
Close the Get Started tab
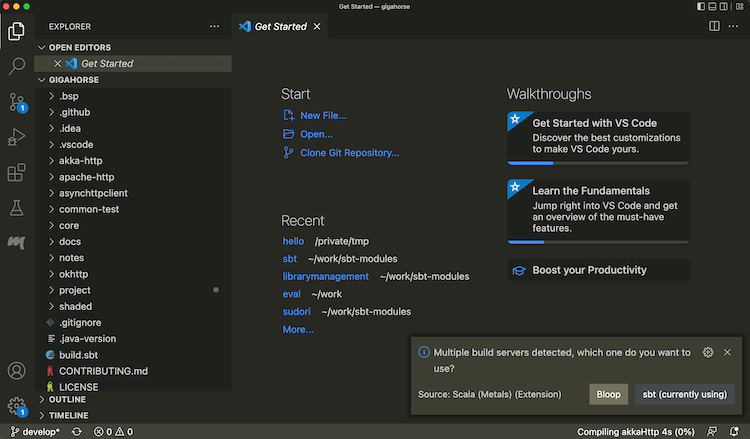pos(317,27)
